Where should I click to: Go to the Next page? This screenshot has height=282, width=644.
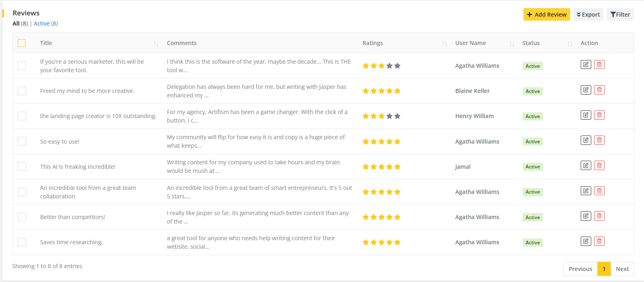coord(622,269)
